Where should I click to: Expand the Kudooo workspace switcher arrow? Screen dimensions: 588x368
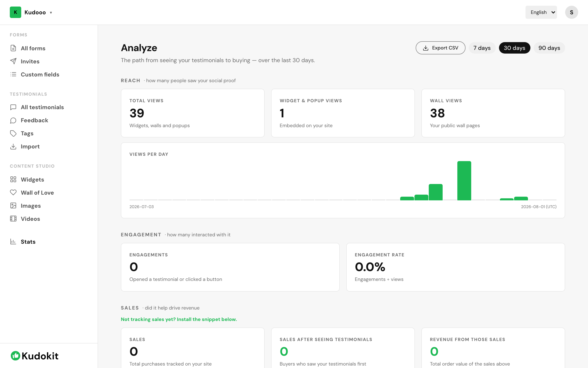51,13
